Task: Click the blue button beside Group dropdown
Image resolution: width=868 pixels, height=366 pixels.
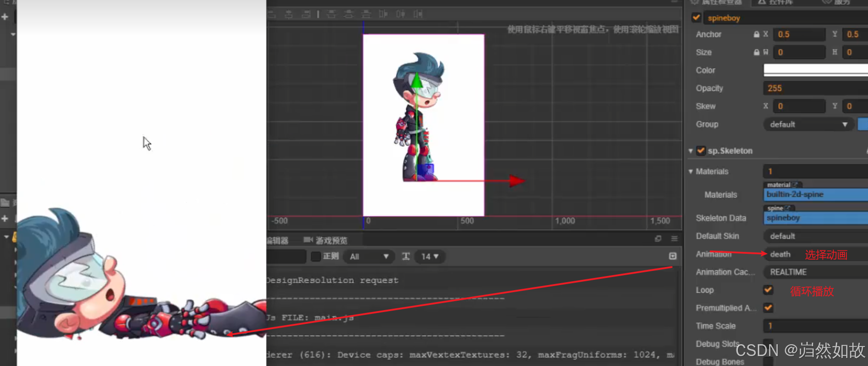Action: (x=863, y=124)
